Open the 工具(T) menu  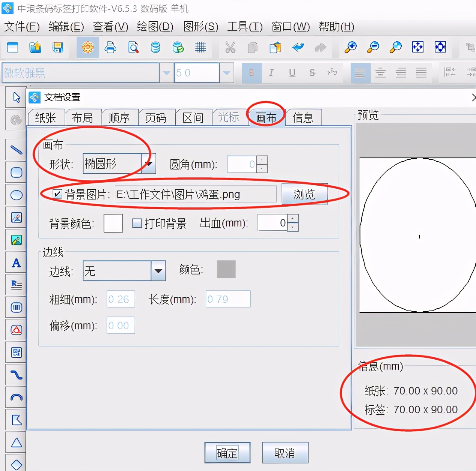pos(244,27)
